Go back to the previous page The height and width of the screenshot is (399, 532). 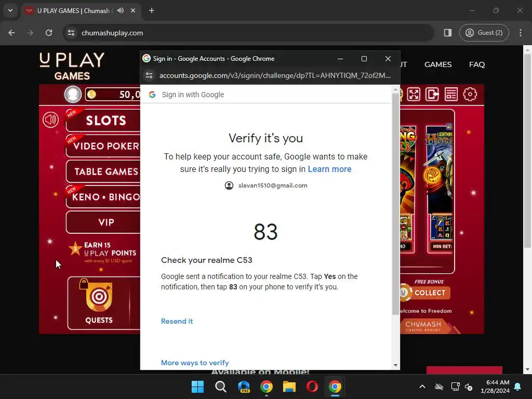pyautogui.click(x=11, y=33)
